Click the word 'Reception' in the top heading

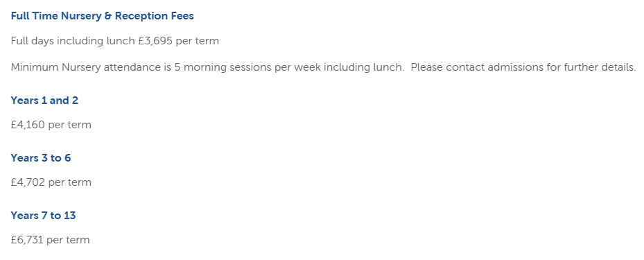point(141,16)
